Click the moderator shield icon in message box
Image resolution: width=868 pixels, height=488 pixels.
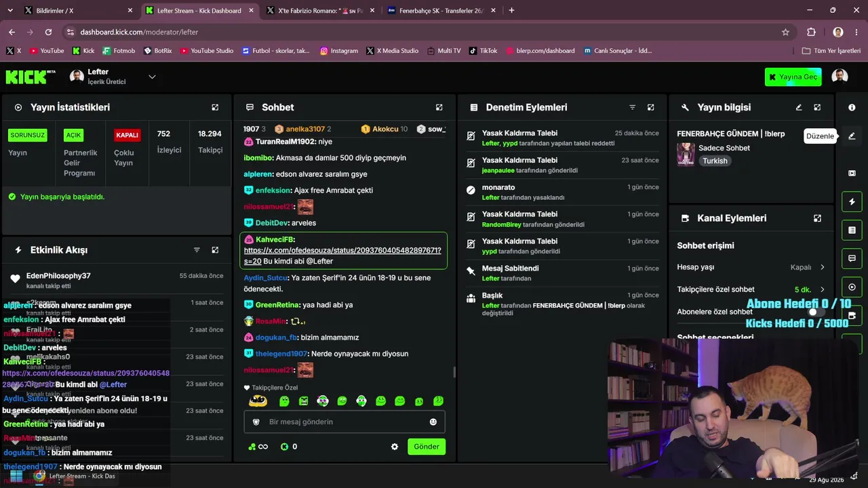(x=256, y=422)
